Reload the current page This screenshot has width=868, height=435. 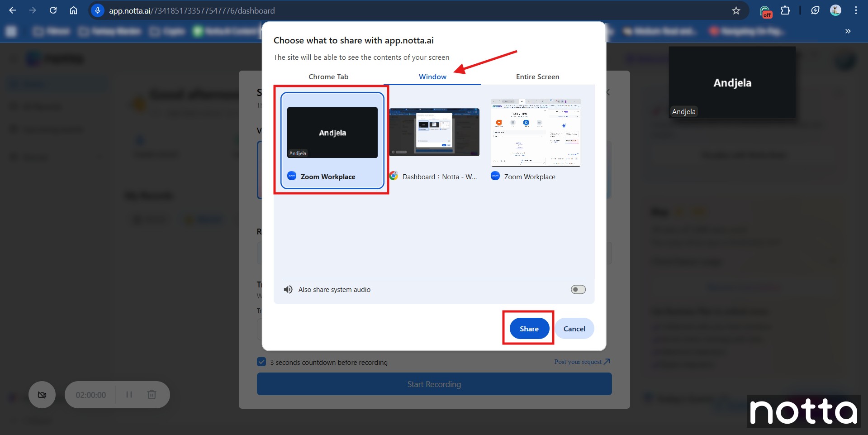(x=53, y=10)
